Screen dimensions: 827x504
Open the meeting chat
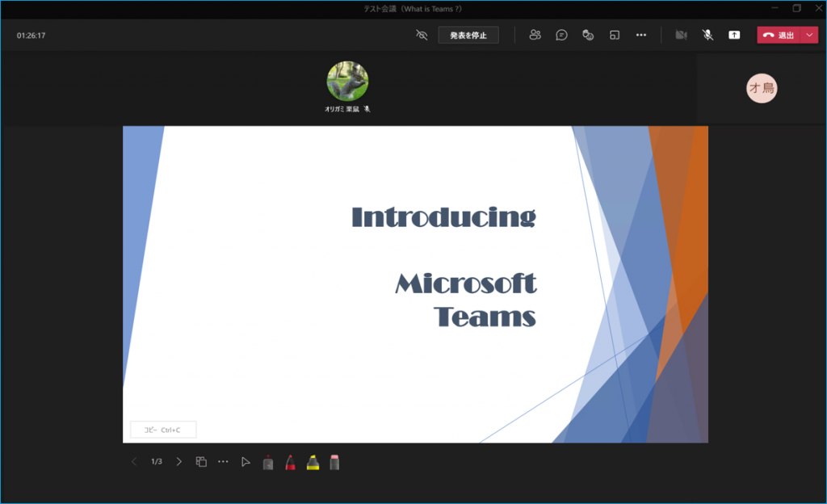(x=561, y=35)
